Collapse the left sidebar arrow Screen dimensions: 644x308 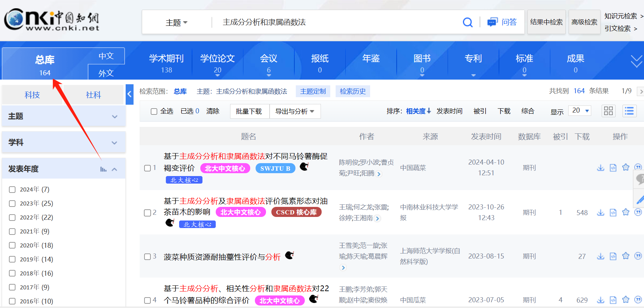(130, 94)
